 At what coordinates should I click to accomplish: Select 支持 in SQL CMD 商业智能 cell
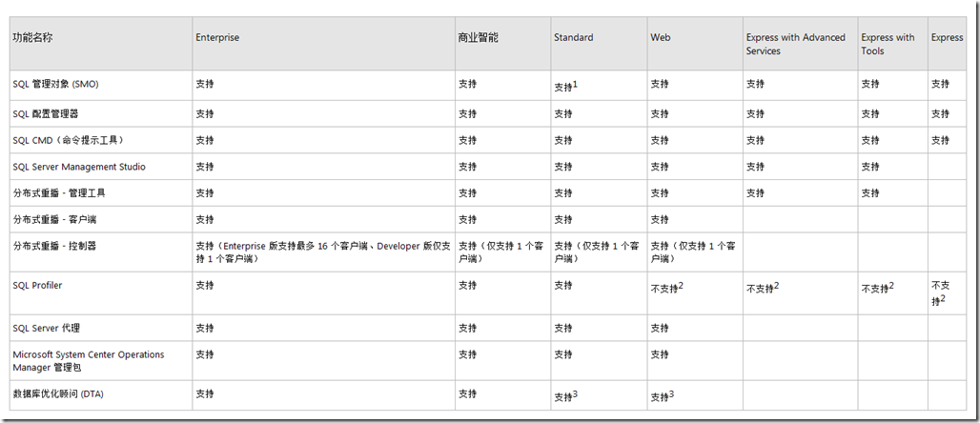point(467,140)
